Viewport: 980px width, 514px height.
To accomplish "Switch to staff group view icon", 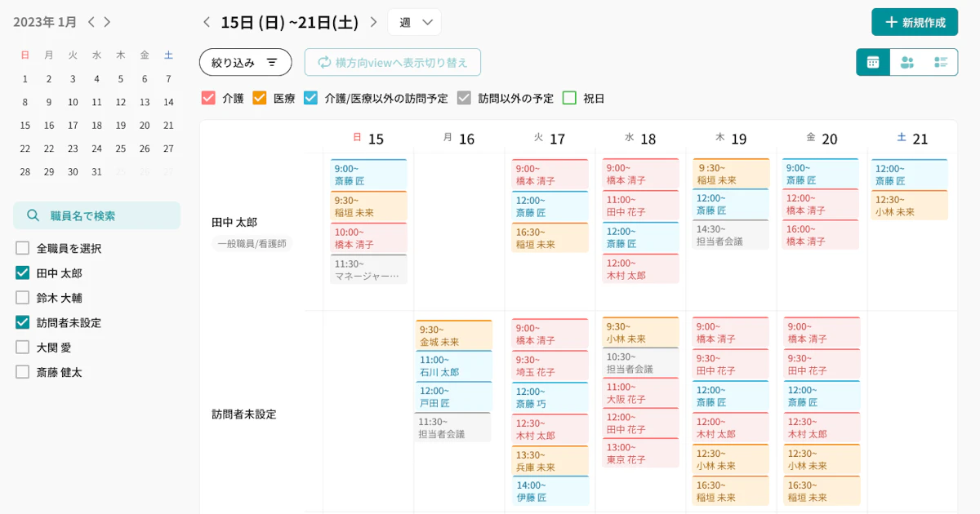I will pyautogui.click(x=906, y=63).
